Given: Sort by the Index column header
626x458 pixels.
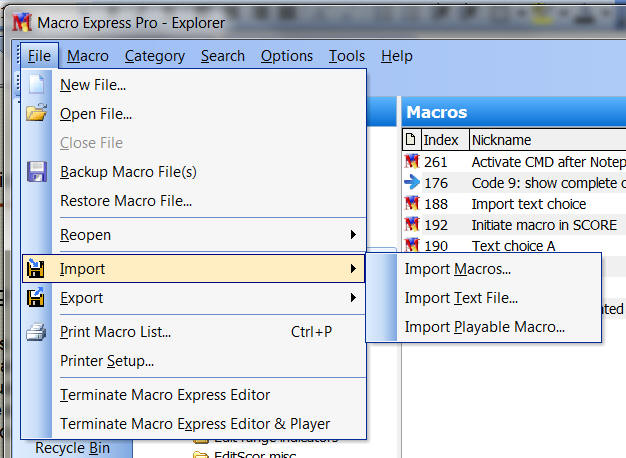Looking at the screenshot, I should coord(444,140).
